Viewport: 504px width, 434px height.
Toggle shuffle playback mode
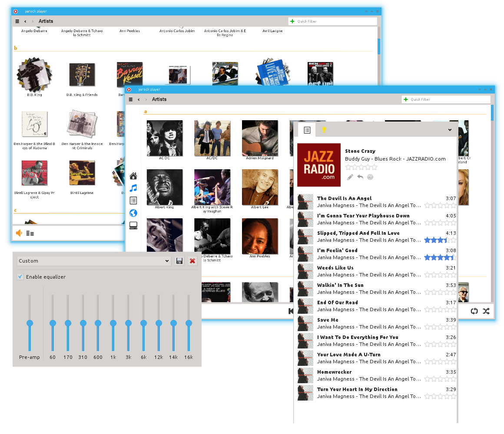click(x=486, y=311)
